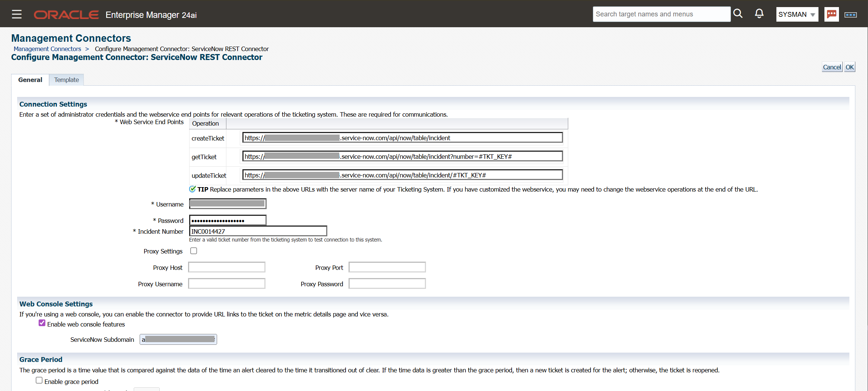Viewport: 868px width, 391px height.
Task: Click the accessibility dots icon
Action: coord(850,15)
